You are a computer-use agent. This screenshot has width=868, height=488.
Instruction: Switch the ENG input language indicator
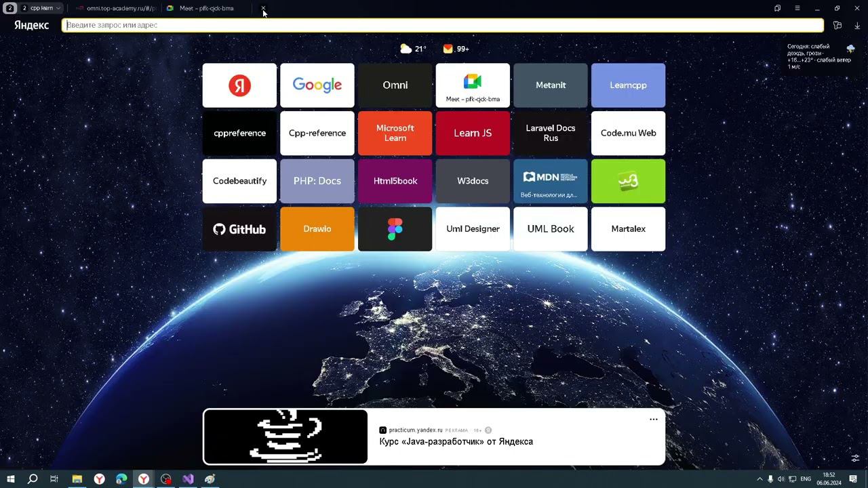(806, 479)
